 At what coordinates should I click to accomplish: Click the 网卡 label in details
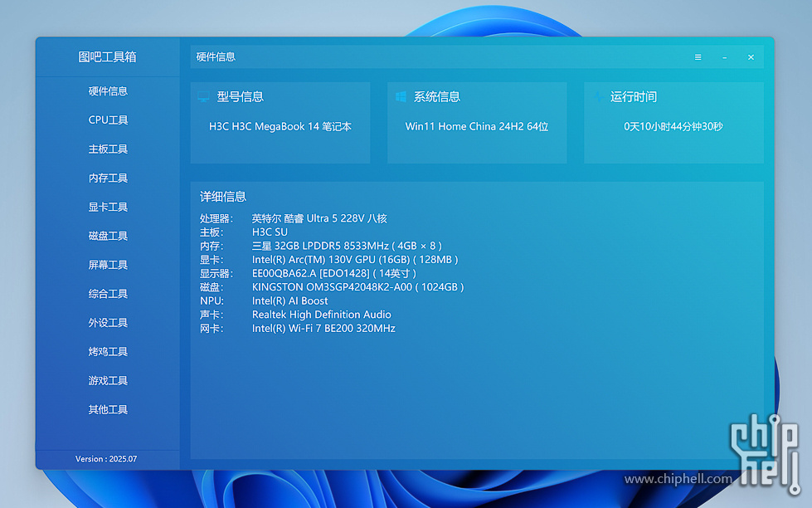click(212, 329)
